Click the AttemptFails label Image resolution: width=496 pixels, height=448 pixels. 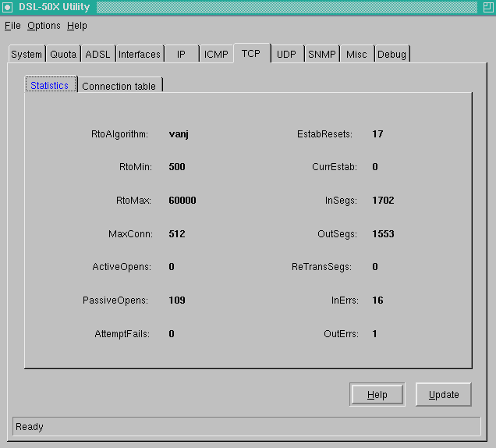pos(122,334)
